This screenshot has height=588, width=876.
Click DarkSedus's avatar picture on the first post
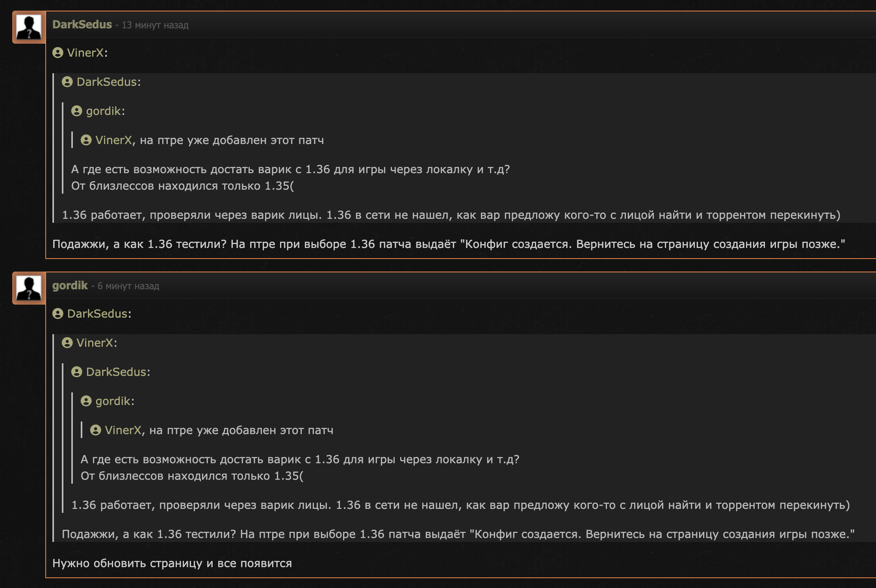click(x=29, y=27)
